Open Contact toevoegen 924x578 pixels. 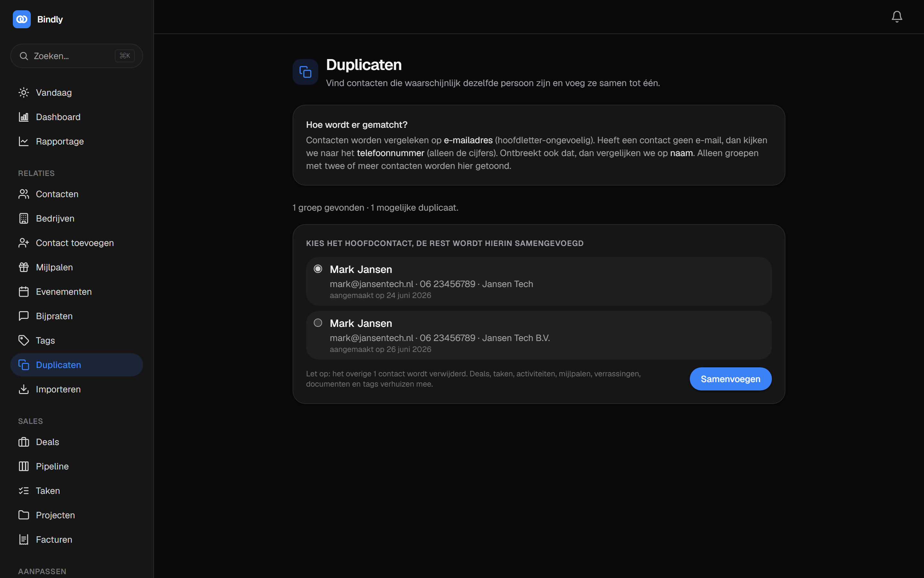77,243
